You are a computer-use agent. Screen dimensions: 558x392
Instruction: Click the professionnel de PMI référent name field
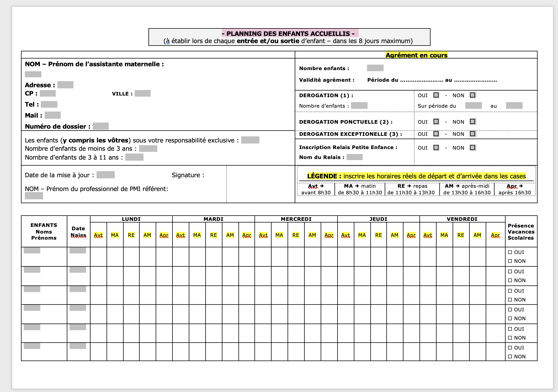pyautogui.click(x=34, y=196)
